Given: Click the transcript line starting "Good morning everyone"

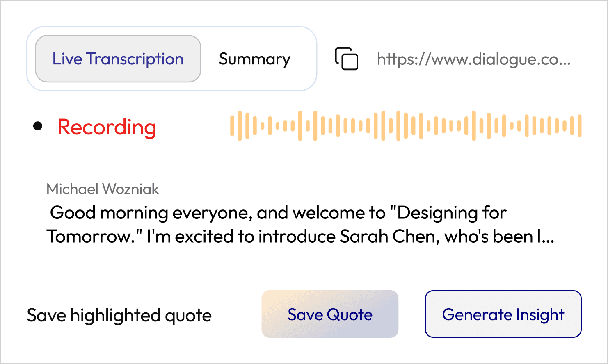Looking at the screenshot, I should point(278,213).
